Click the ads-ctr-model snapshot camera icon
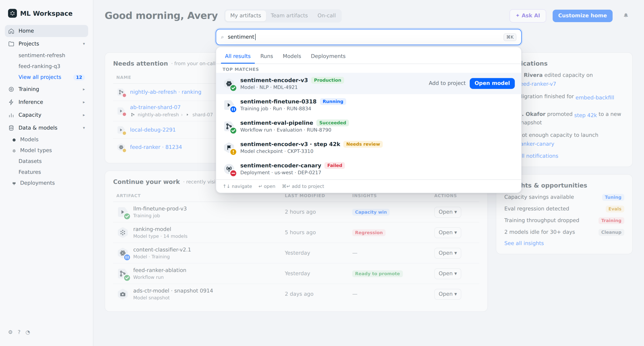This screenshot has width=644, height=346. 123,294
